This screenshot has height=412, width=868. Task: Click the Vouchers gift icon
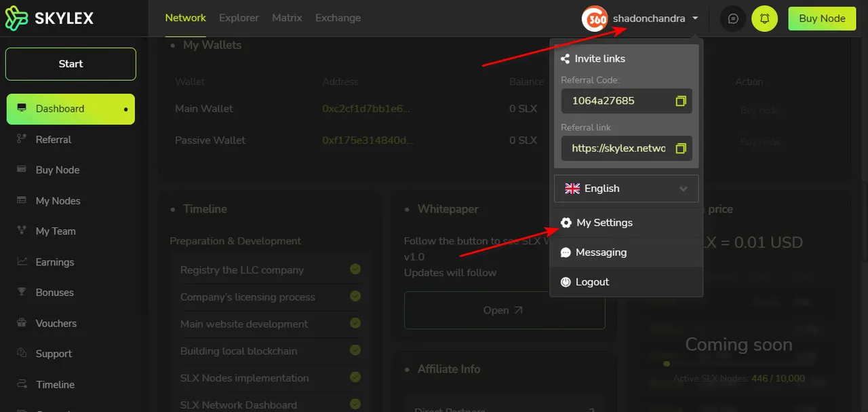click(22, 323)
